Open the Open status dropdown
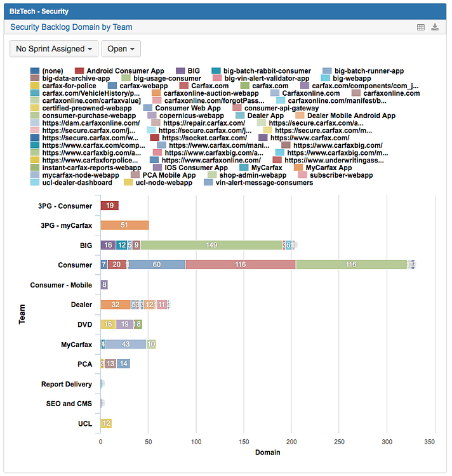Screen dimensions: 452x476 pos(121,49)
